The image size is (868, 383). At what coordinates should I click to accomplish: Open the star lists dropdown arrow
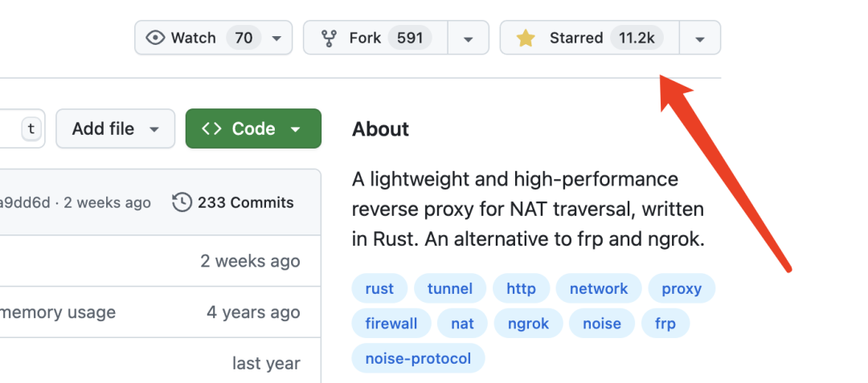[x=699, y=38]
